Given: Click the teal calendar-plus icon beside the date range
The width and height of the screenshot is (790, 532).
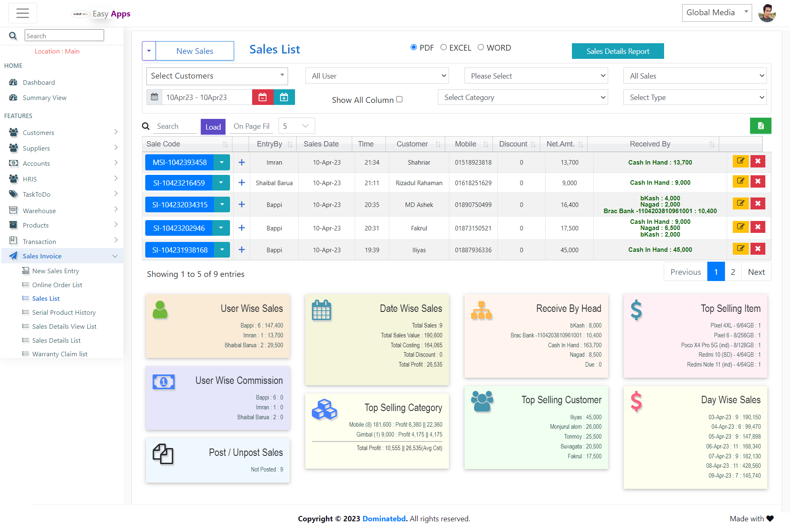Looking at the screenshot, I should click(284, 97).
